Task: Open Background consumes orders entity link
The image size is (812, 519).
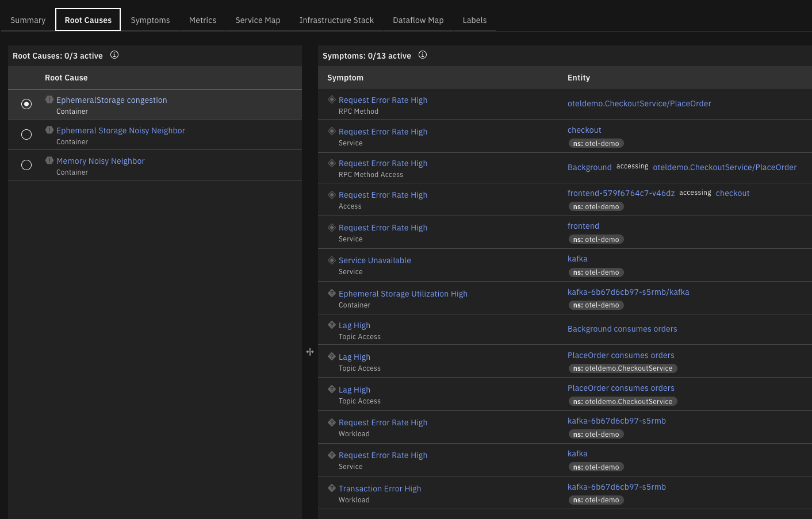Action: (622, 329)
